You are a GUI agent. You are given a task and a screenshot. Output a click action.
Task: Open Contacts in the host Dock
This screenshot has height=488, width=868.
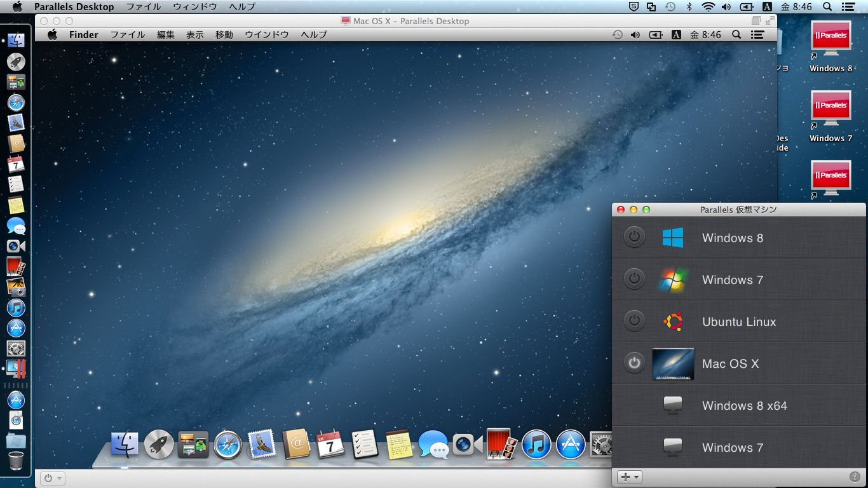coord(16,144)
